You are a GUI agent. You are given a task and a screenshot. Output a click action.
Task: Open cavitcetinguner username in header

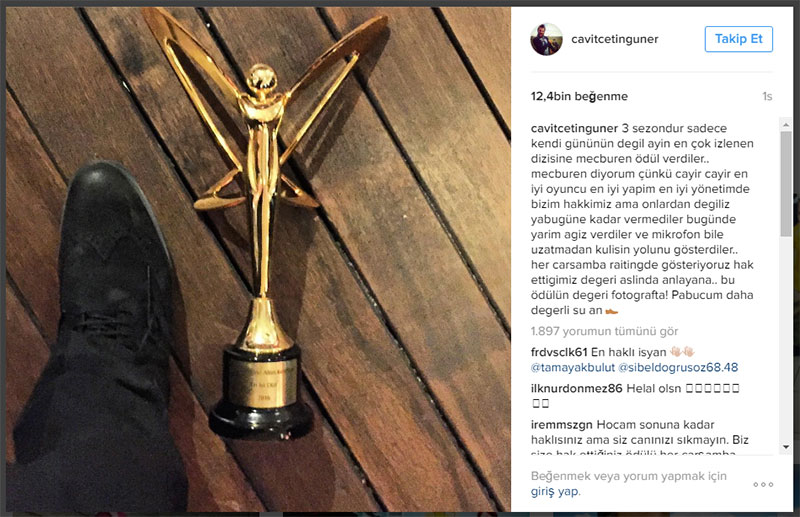click(615, 39)
